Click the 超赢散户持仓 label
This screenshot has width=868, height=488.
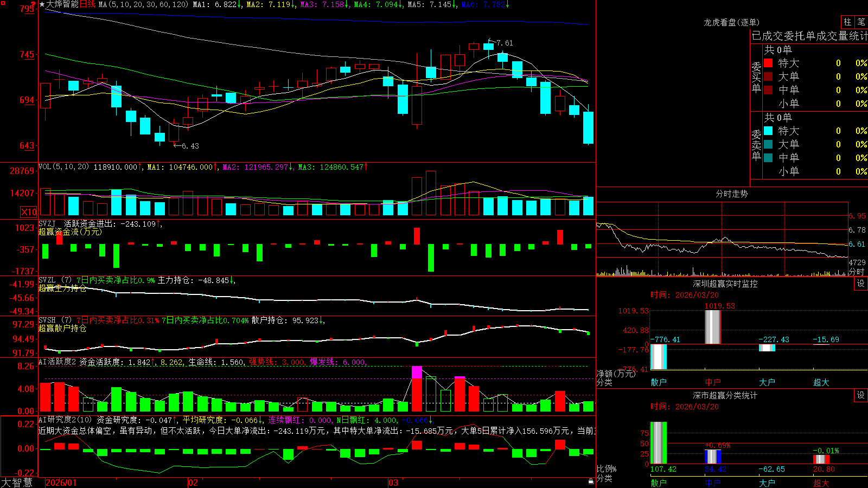tap(62, 328)
